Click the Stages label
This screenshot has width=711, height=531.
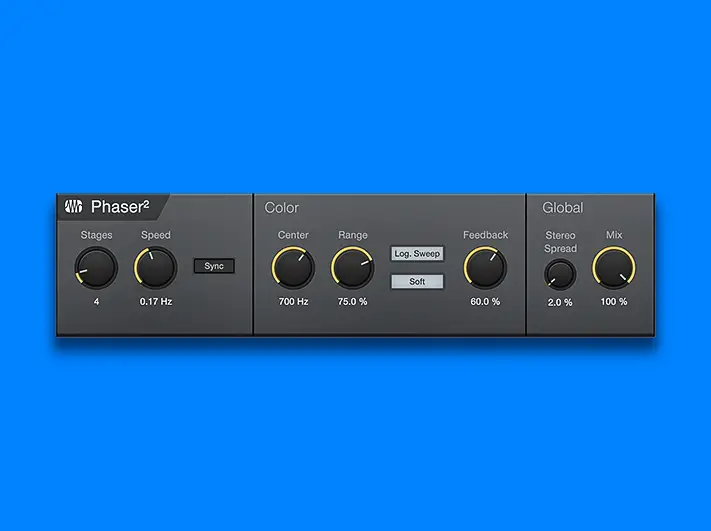(x=96, y=235)
